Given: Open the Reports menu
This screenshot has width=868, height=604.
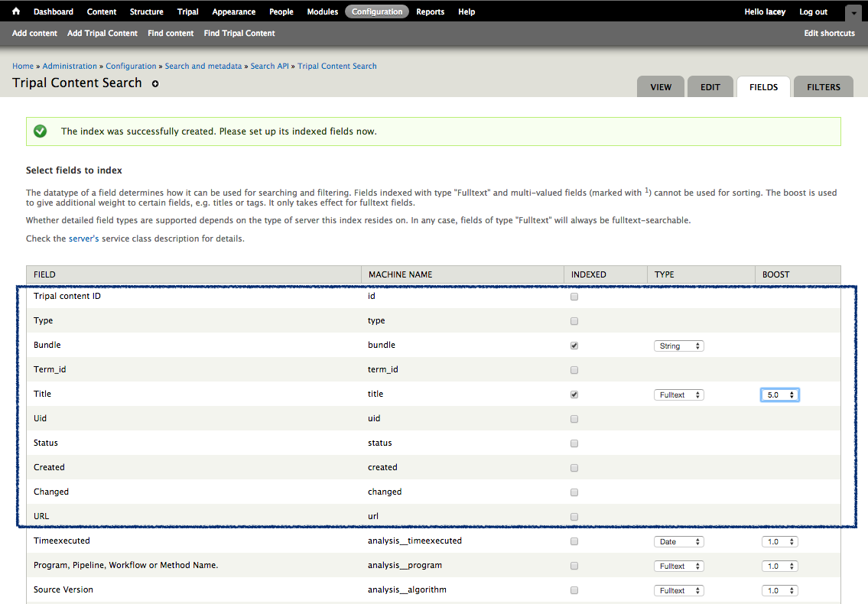Looking at the screenshot, I should 431,11.
